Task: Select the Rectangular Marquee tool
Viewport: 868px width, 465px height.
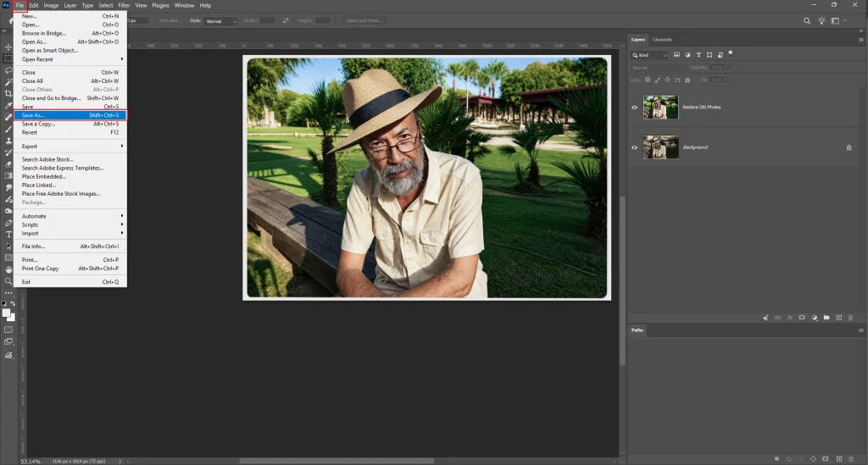Action: pos(8,58)
